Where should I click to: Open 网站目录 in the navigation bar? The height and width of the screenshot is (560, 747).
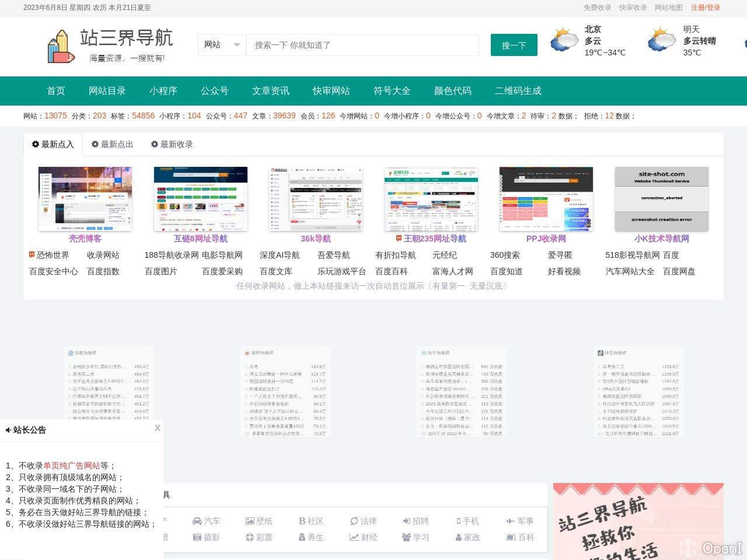point(107,91)
